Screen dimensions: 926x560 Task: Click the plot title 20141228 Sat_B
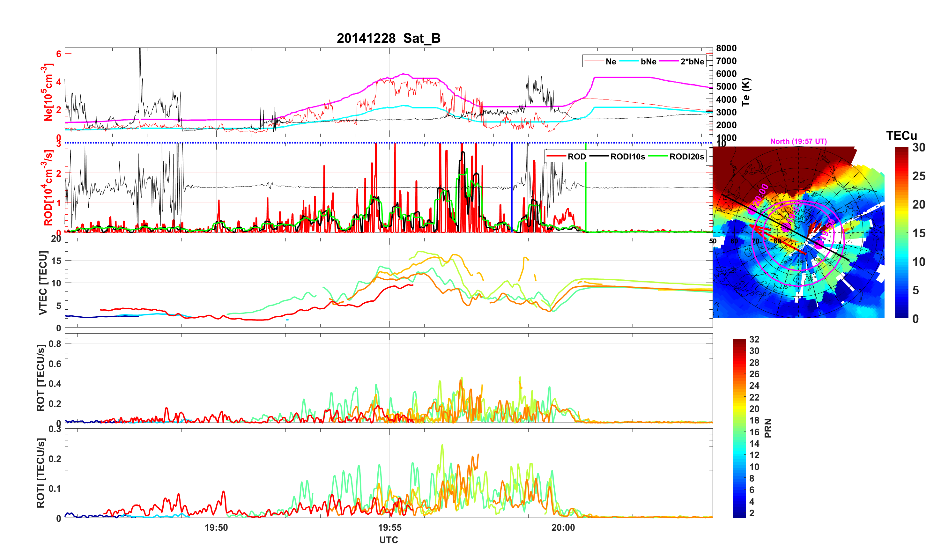click(388, 38)
